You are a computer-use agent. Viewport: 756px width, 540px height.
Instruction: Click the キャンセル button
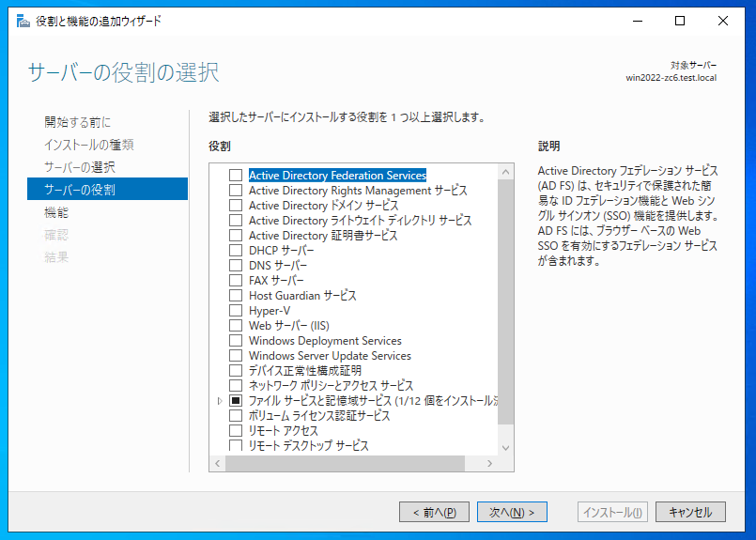690,512
